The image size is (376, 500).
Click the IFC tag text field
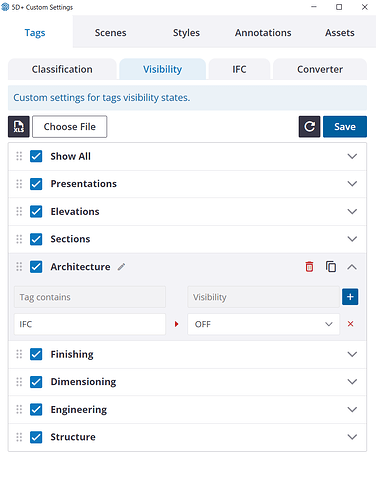(90, 324)
